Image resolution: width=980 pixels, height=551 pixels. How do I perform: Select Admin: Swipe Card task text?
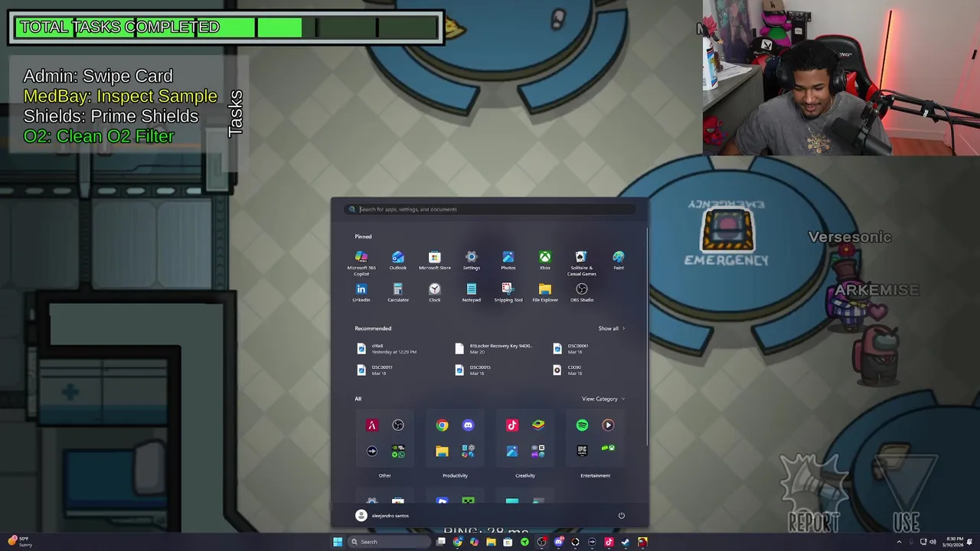[x=98, y=77]
